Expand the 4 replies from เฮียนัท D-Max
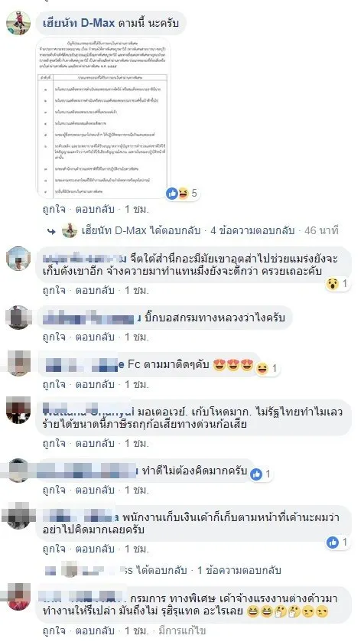 [x=252, y=230]
